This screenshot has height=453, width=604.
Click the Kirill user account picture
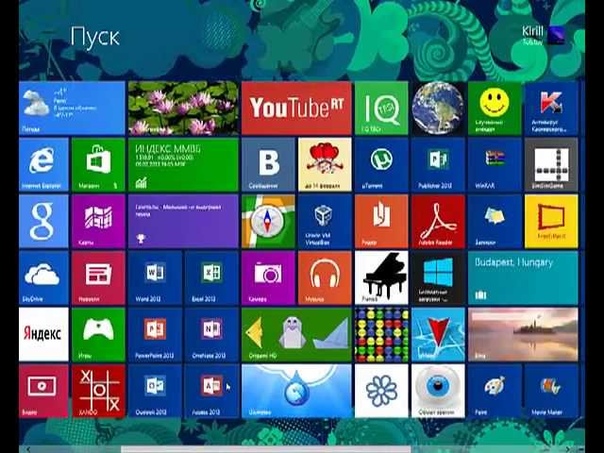pyautogui.click(x=556, y=35)
